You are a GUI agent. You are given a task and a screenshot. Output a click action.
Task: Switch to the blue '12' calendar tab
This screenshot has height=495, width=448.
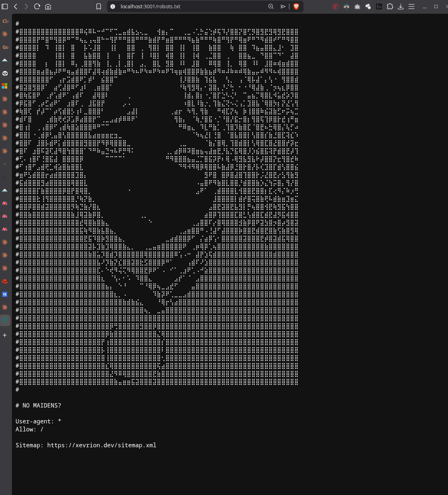click(x=5, y=294)
